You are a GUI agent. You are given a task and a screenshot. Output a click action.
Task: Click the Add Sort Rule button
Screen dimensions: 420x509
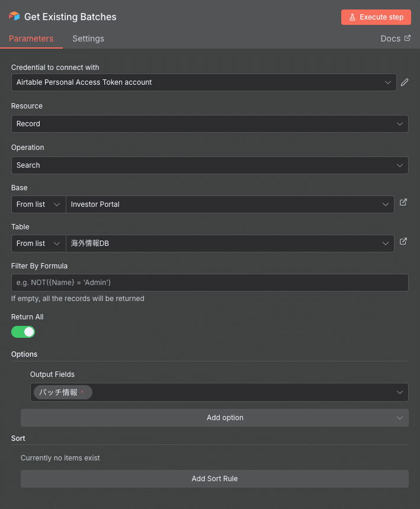(214, 479)
